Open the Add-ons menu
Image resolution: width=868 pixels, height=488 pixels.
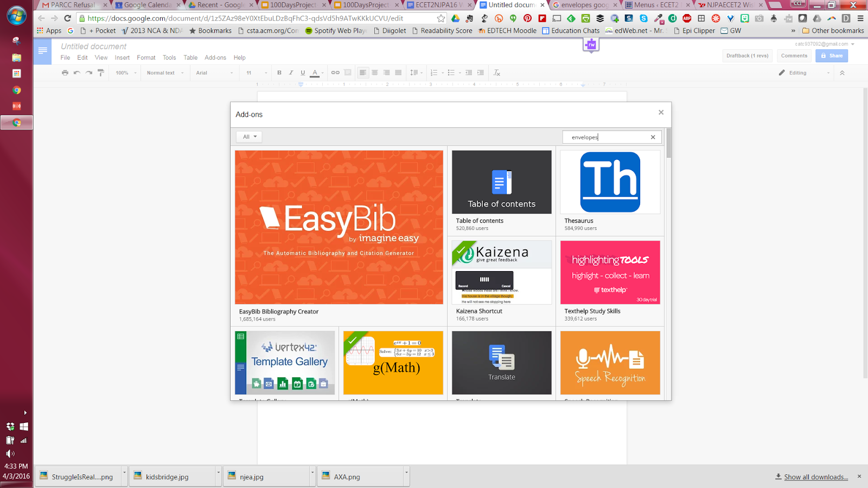tap(215, 57)
